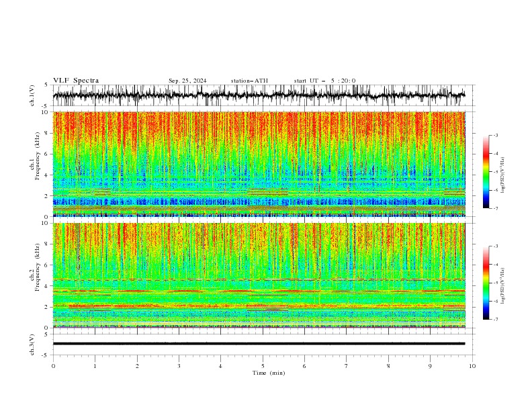Click the ch.1 spectrogram panel

pyautogui.click(x=259, y=164)
